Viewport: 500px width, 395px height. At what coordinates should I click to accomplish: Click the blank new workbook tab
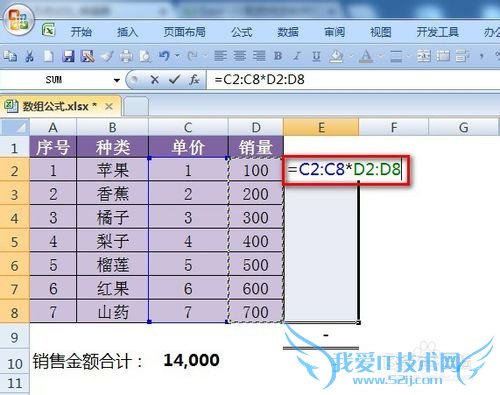(x=135, y=107)
